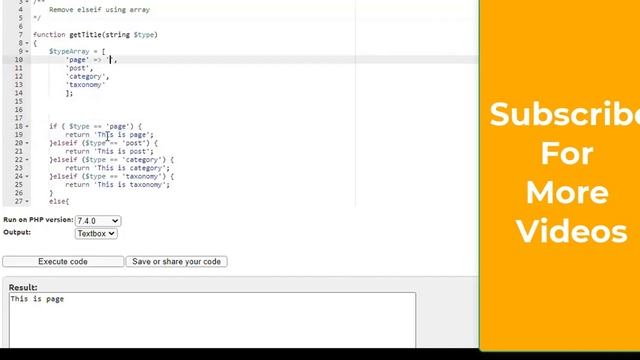
Task: Collapse the fold arrow on line 22
Action: [x=27, y=160]
